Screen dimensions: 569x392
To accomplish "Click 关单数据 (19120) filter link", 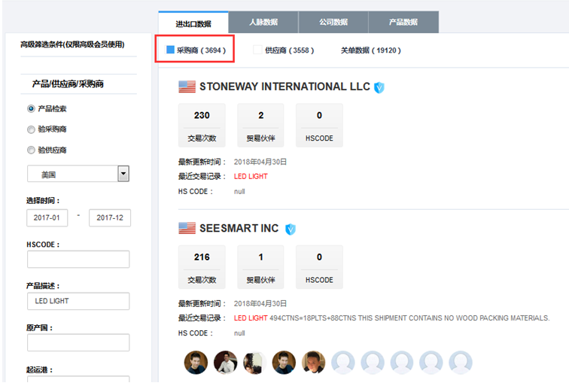I will point(370,50).
